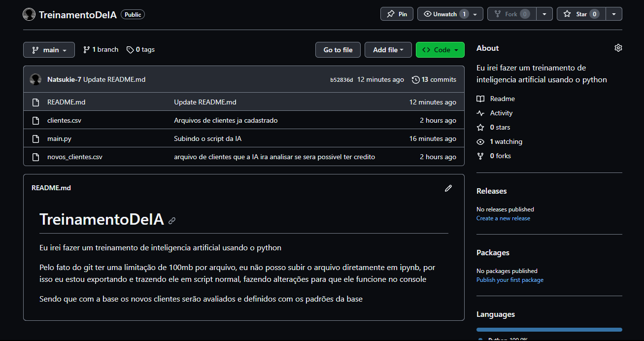Open the main branch selector
Screen dimensions: 644x341
pos(49,49)
